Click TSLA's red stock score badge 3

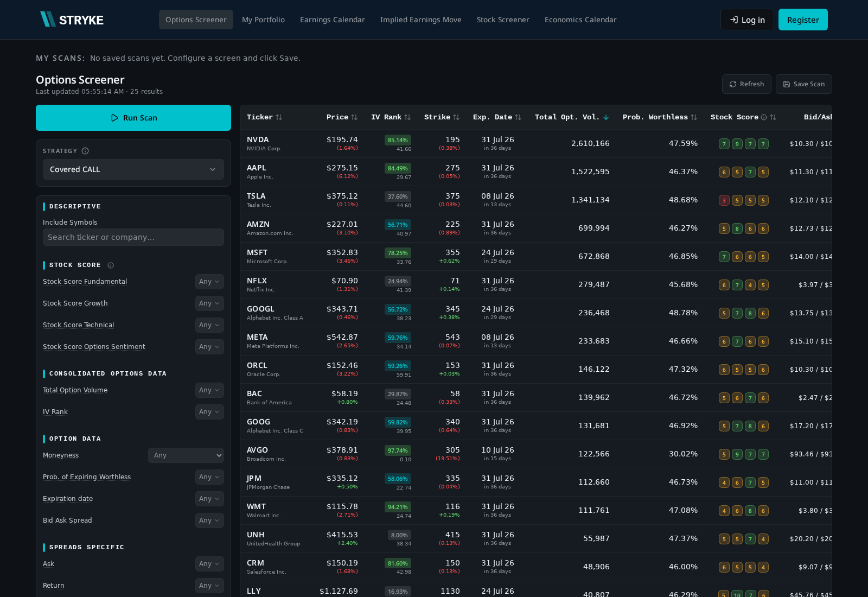pyautogui.click(x=724, y=200)
